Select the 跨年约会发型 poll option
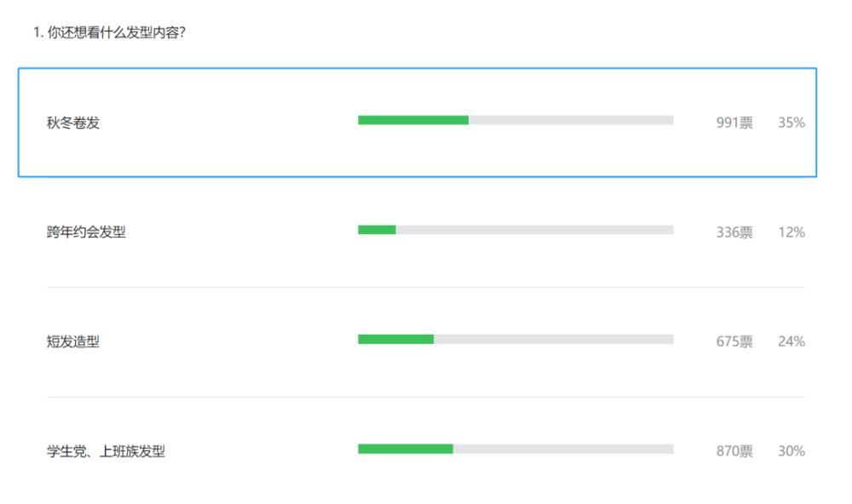The image size is (852, 504). click(x=86, y=232)
